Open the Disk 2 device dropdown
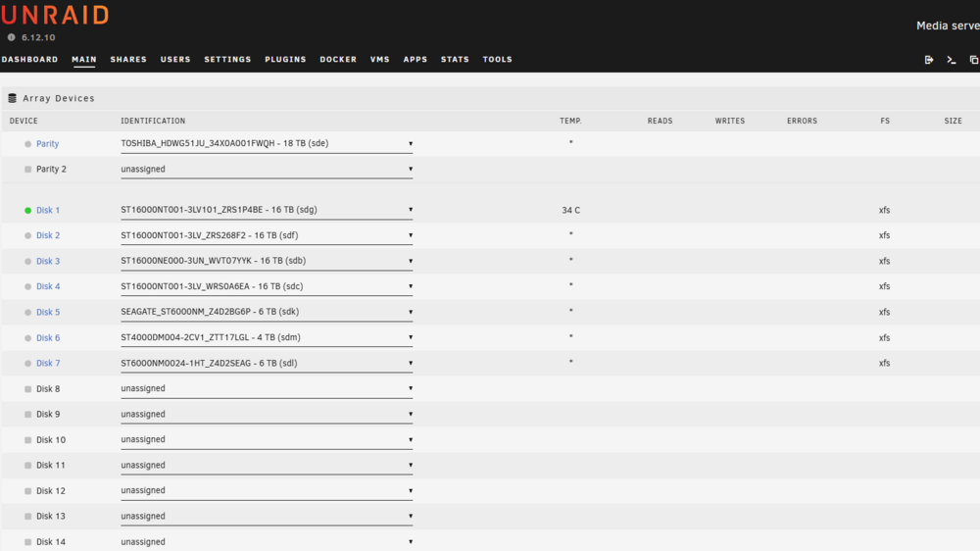Image resolution: width=980 pixels, height=551 pixels. (267, 235)
